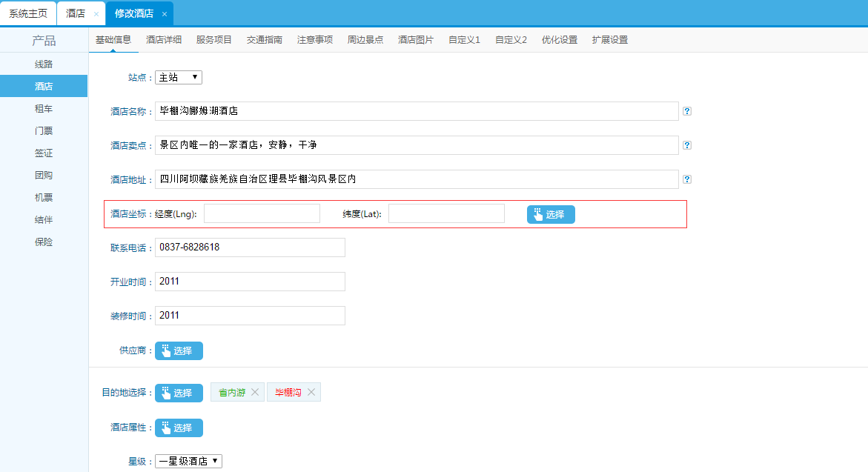868x472 pixels.
Task: Click 选择 button for hotel coordinates
Action: [551, 214]
